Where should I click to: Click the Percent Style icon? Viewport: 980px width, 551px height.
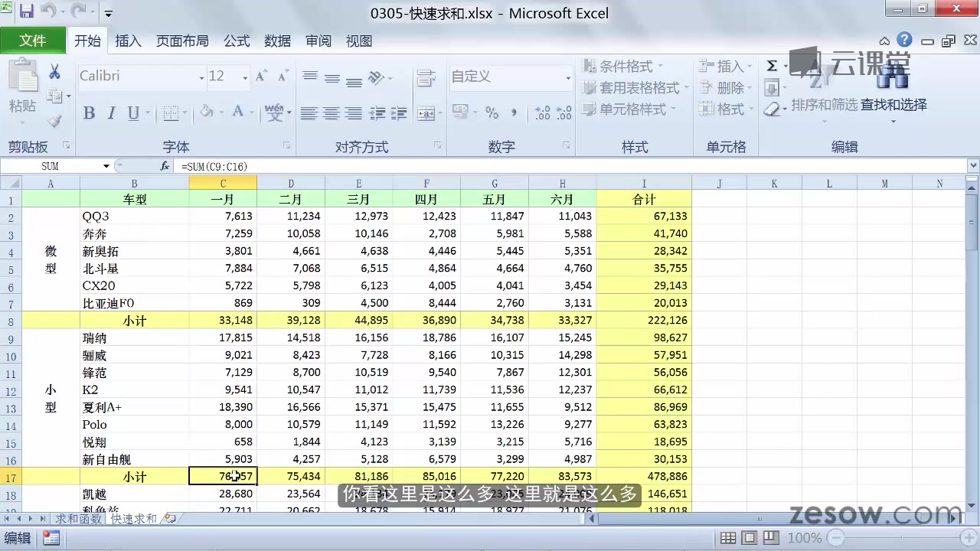492,113
